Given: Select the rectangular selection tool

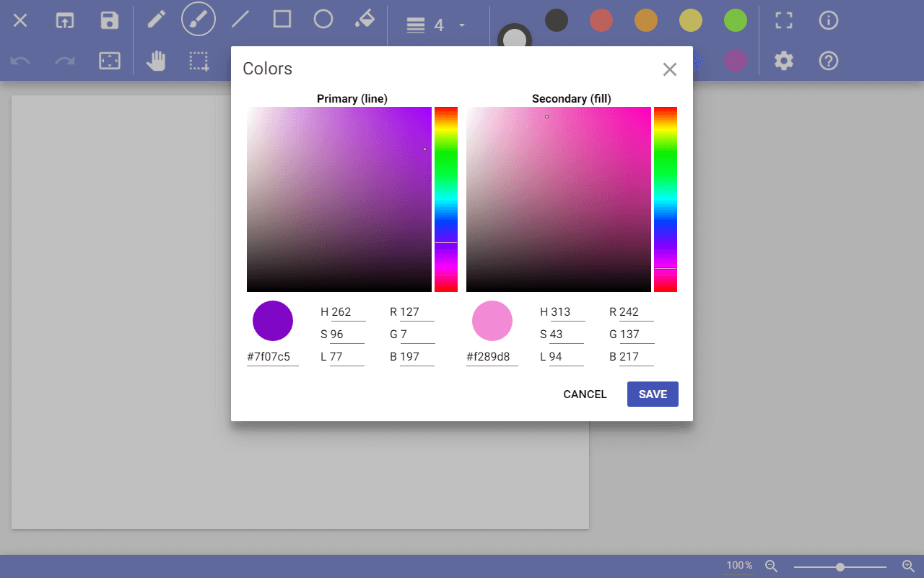Looking at the screenshot, I should 199,61.
